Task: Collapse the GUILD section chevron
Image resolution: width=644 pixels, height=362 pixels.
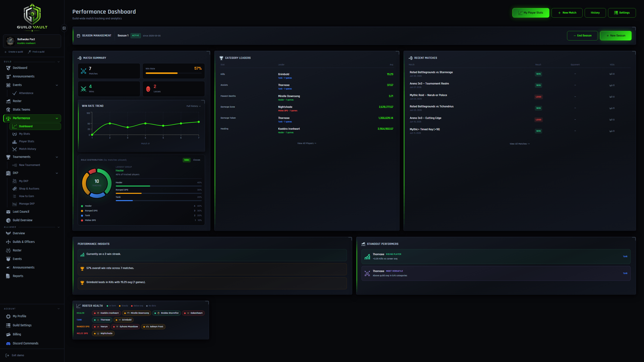Action: [59, 62]
